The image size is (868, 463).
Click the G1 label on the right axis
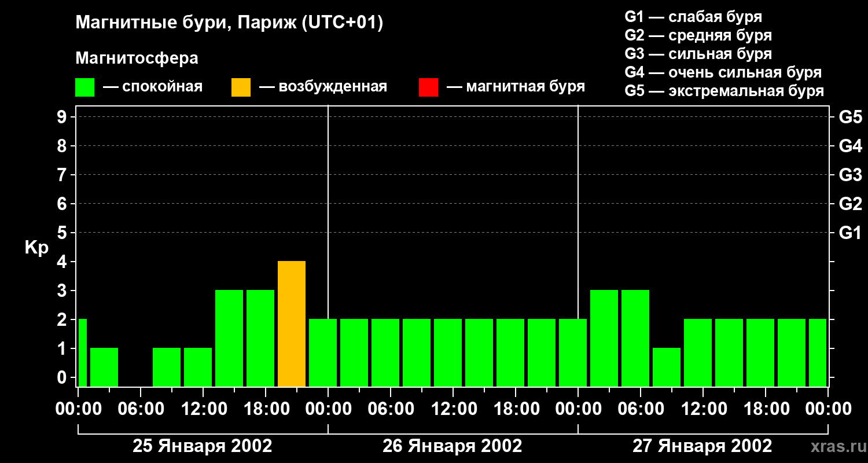coord(850,233)
